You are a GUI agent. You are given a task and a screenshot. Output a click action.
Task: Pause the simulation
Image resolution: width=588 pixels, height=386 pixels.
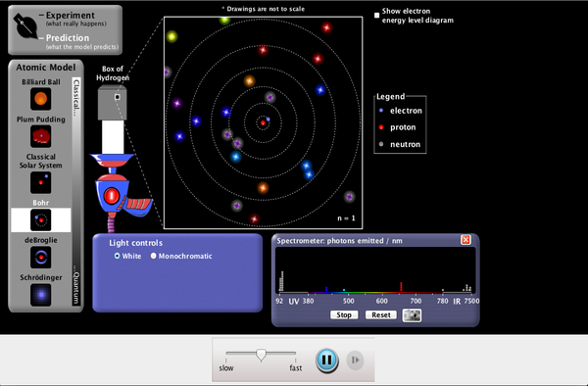pos(326,361)
